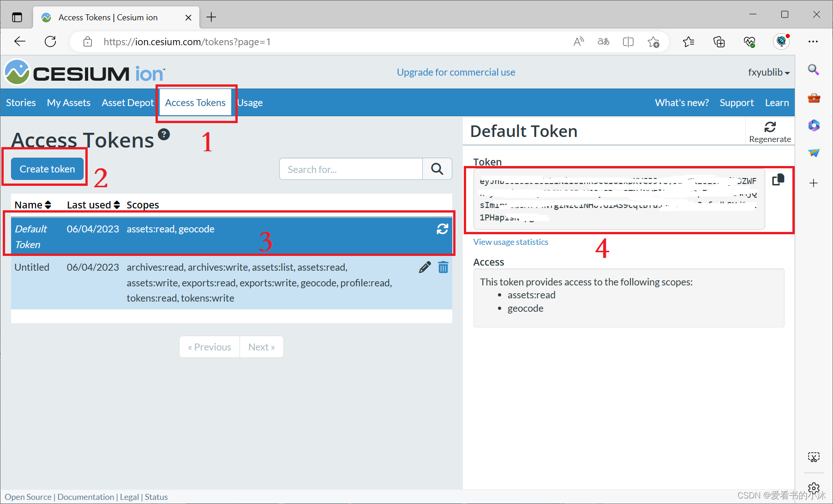
Task: Go back with browser back arrow
Action: 20,42
